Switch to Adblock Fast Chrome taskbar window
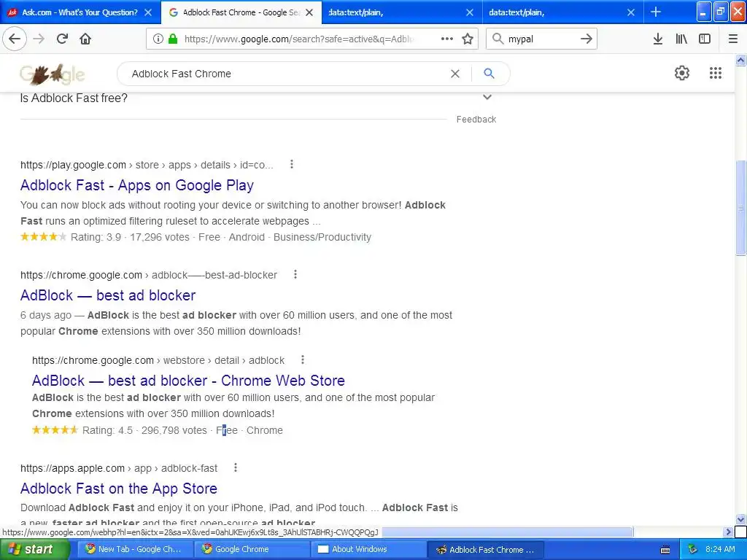The height and width of the screenshot is (560, 747). coord(485,549)
